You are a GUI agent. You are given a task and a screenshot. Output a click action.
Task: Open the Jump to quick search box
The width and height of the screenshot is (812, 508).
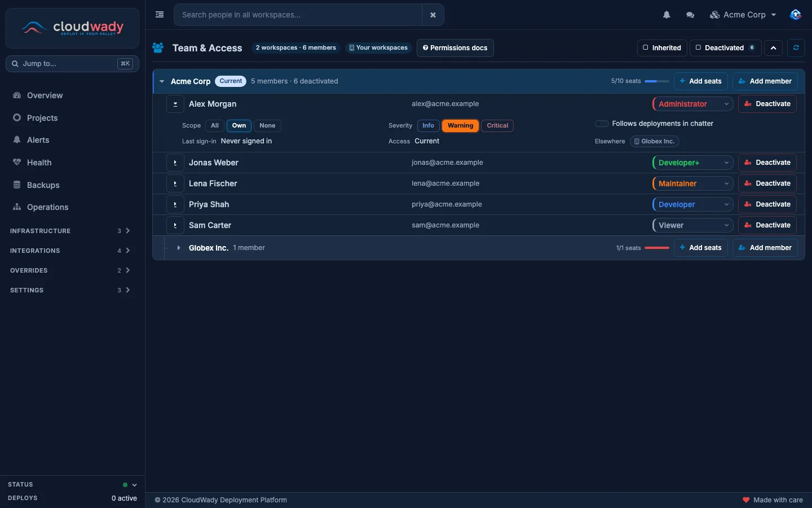click(72, 64)
